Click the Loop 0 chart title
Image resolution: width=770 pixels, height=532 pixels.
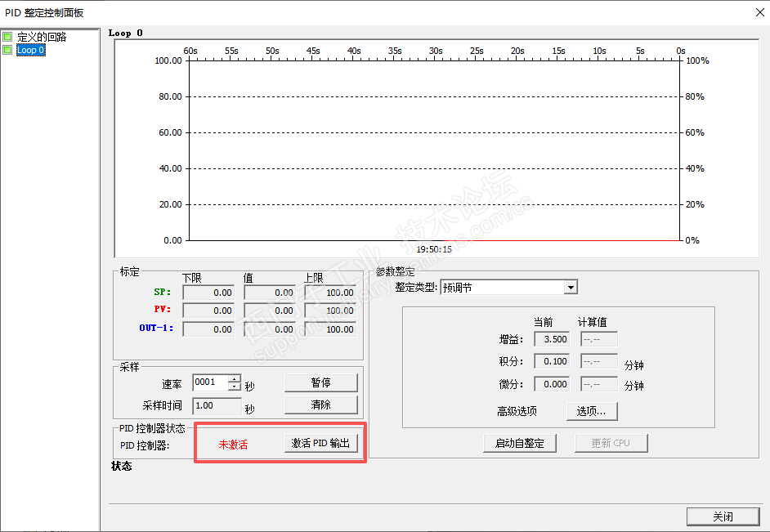pos(126,33)
